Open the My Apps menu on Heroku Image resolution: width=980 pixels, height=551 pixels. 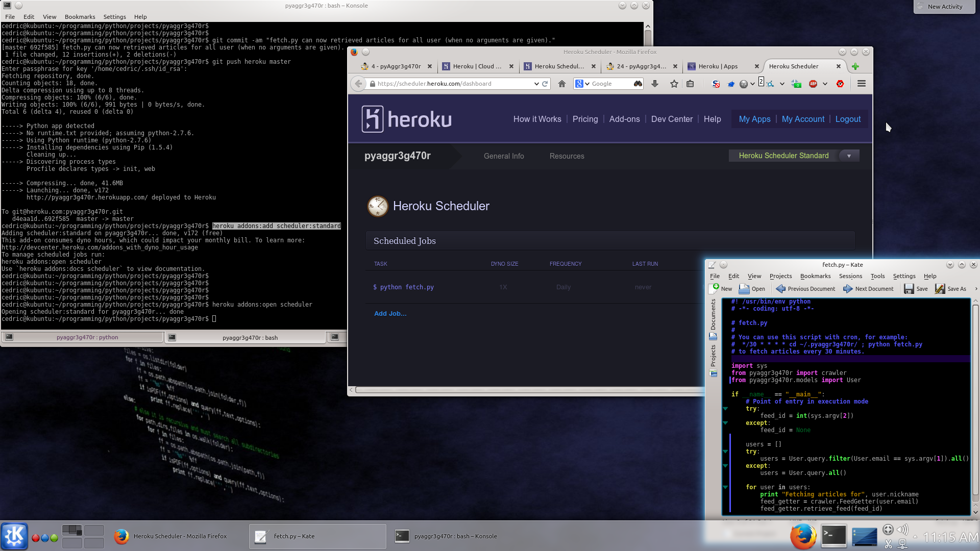click(x=754, y=119)
